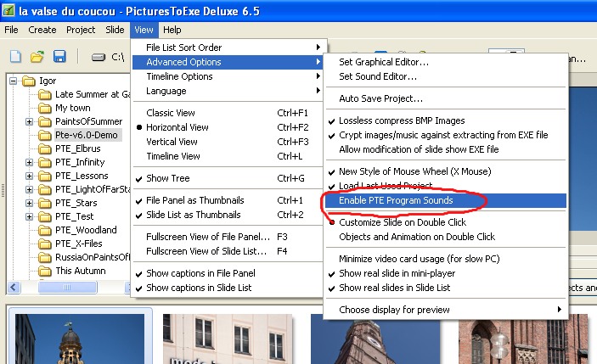Select Customize Slide on Double Click
The width and height of the screenshot is (597, 364).
404,222
